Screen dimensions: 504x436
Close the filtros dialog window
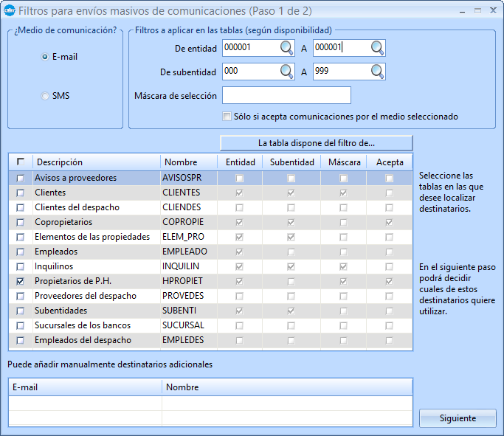(x=492, y=11)
